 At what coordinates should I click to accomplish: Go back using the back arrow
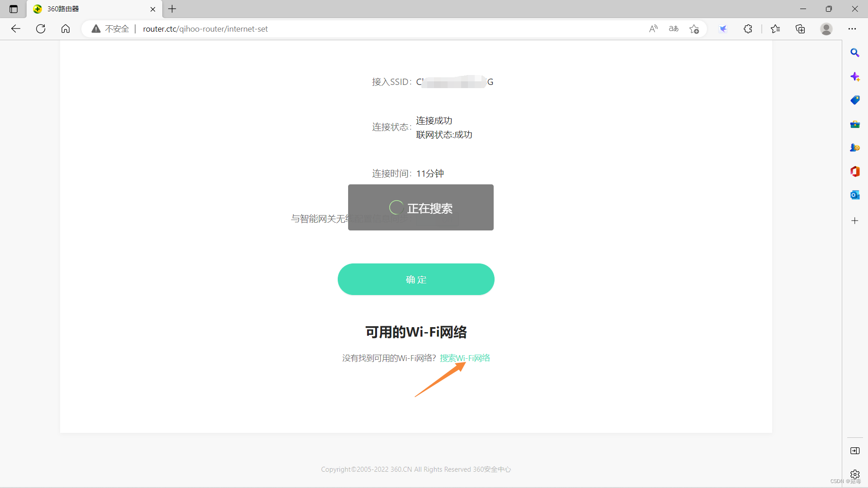click(16, 29)
